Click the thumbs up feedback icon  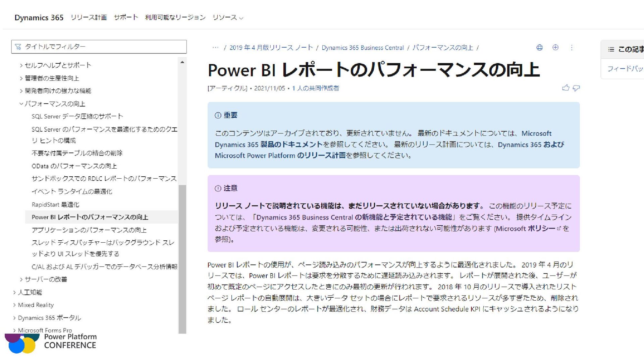coord(566,88)
